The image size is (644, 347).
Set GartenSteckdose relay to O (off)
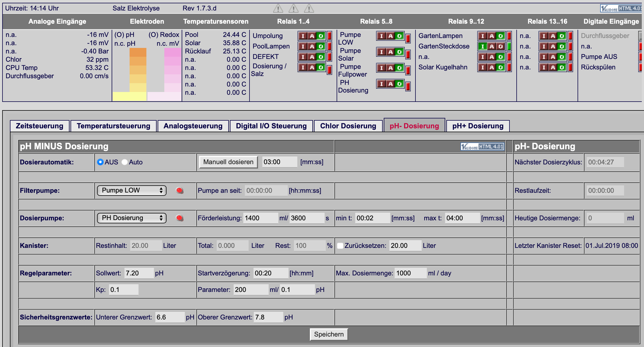point(501,46)
